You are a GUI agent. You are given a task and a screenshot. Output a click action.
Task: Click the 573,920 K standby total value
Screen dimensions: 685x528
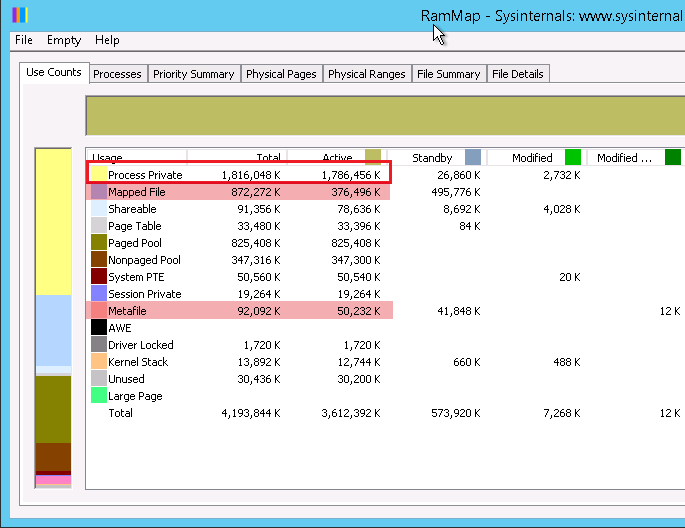click(x=456, y=413)
